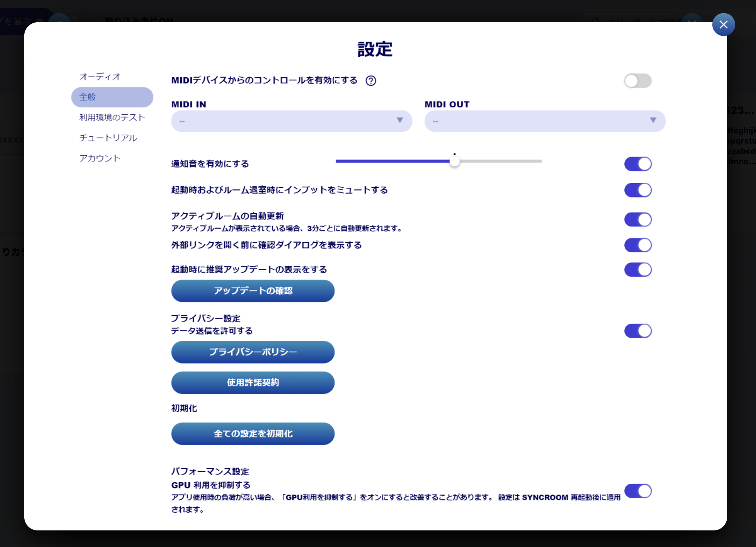The height and width of the screenshot is (547, 756).
Task: Open the help tooltip for MIDI control
Action: pyautogui.click(x=371, y=80)
